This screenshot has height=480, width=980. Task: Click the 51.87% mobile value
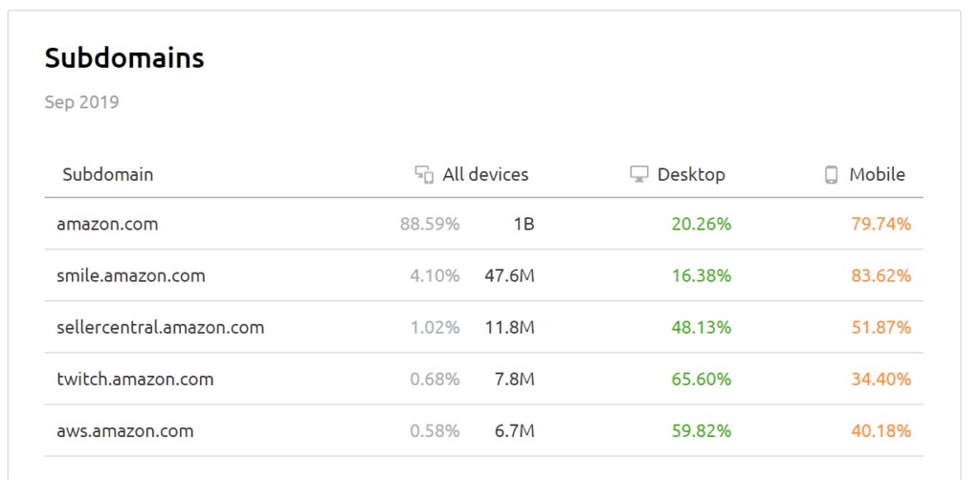pos(881,327)
